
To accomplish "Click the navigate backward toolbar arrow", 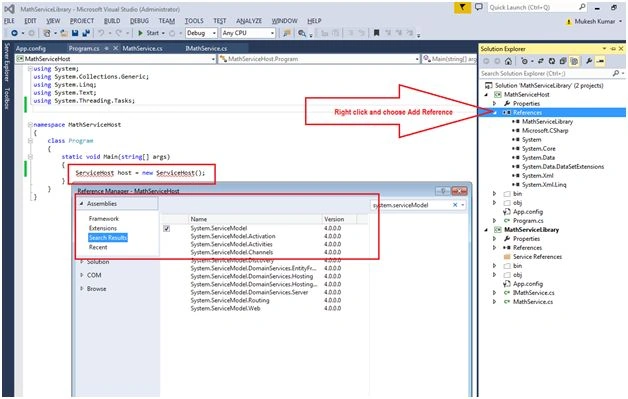I will 14,33.
